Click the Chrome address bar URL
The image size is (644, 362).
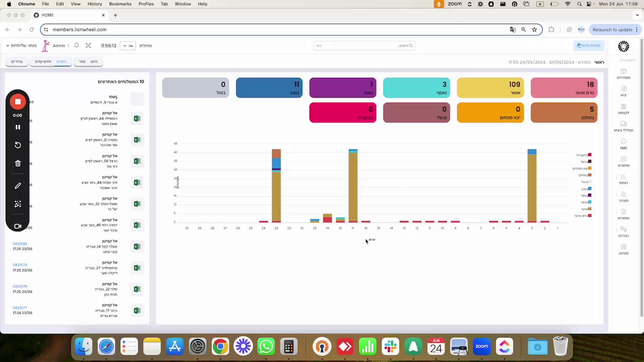pyautogui.click(x=79, y=30)
